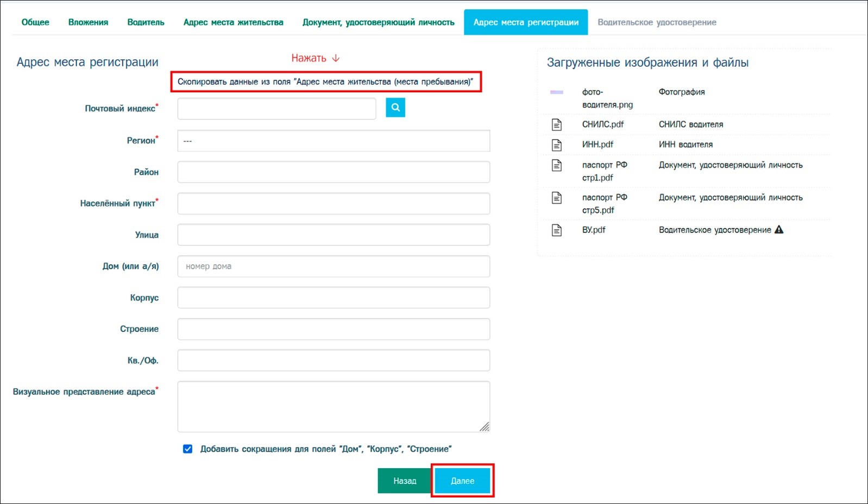Click 'Скопировать данные из поля' link
This screenshot has height=504, width=868.
point(325,81)
